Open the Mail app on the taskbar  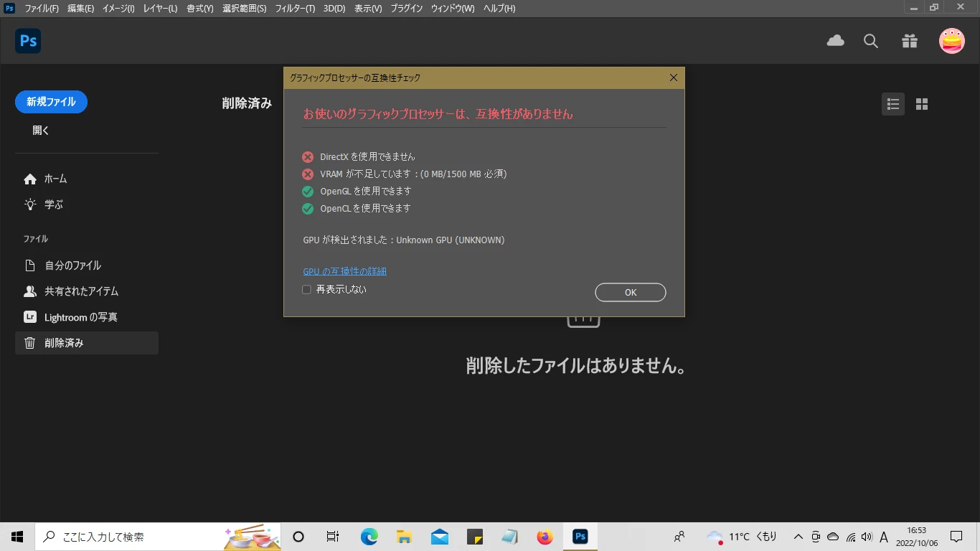pyautogui.click(x=439, y=537)
